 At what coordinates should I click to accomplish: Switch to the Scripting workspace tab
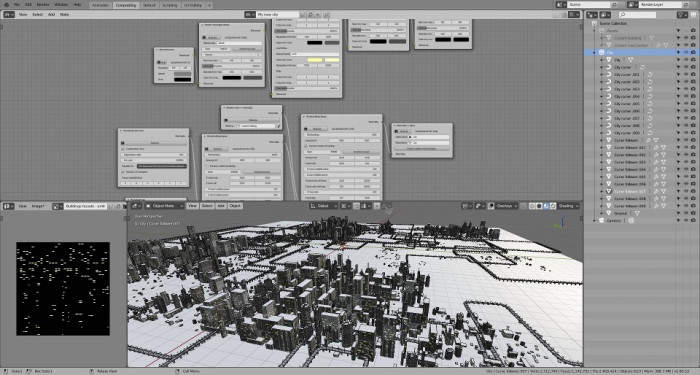click(x=170, y=5)
